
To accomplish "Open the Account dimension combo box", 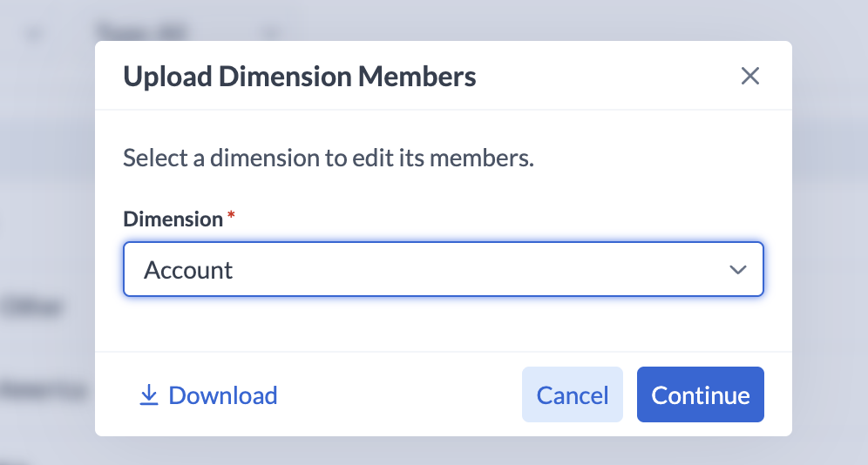I will pos(443,270).
